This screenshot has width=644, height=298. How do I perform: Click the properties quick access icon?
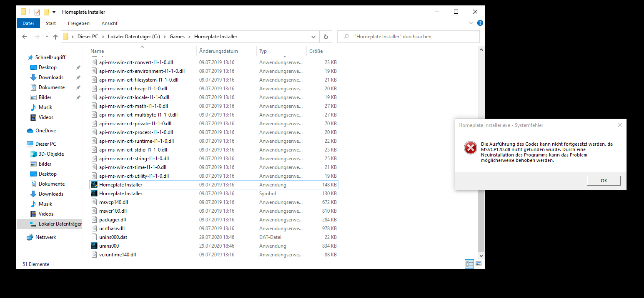[x=37, y=12]
